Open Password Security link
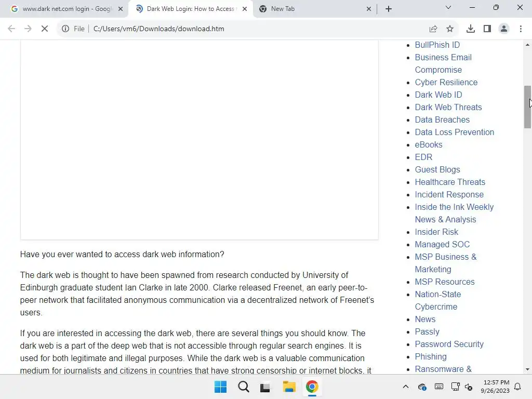The image size is (532, 399). pyautogui.click(x=449, y=344)
